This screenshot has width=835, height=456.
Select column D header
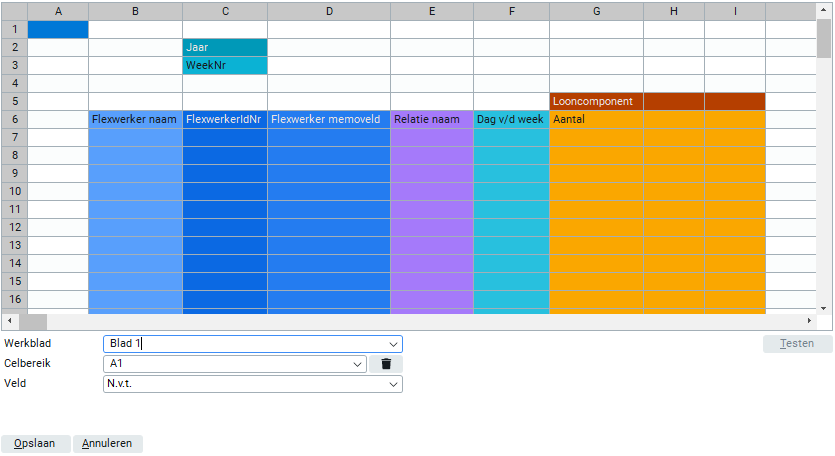point(329,10)
